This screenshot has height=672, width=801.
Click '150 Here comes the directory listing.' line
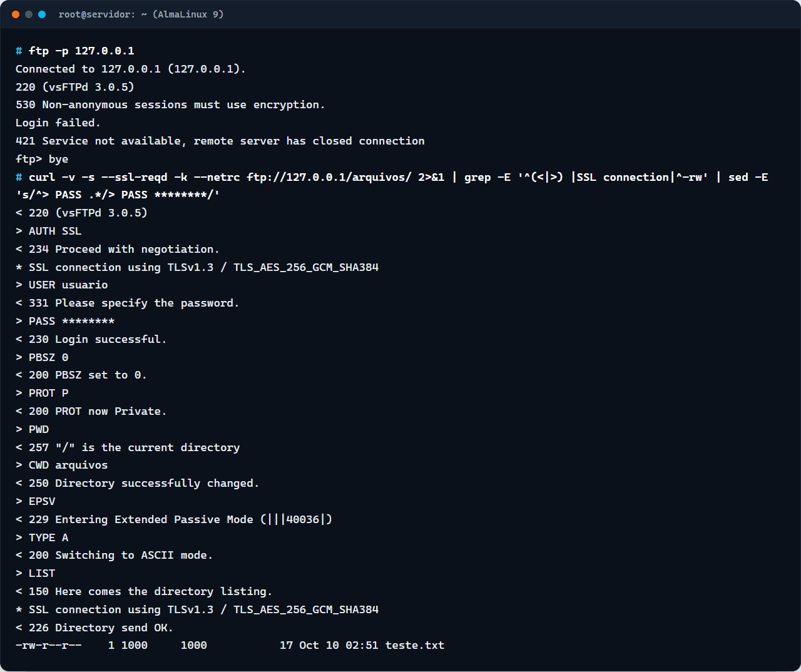[144, 591]
